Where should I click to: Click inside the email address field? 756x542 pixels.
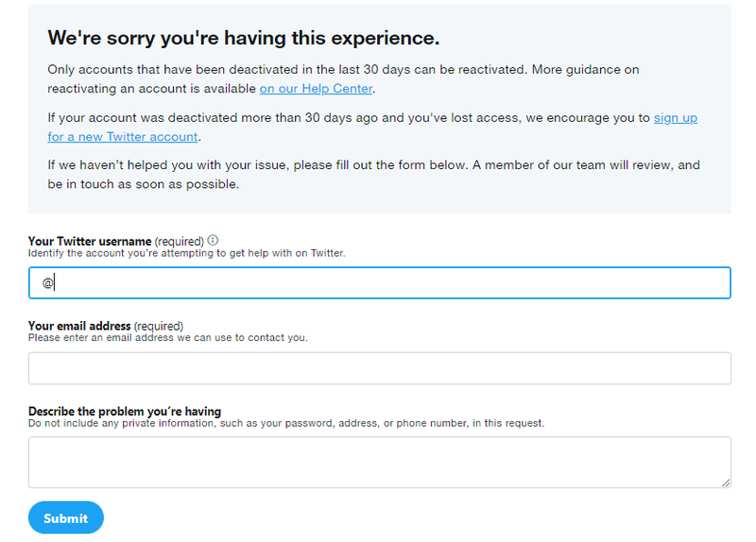pyautogui.click(x=380, y=368)
